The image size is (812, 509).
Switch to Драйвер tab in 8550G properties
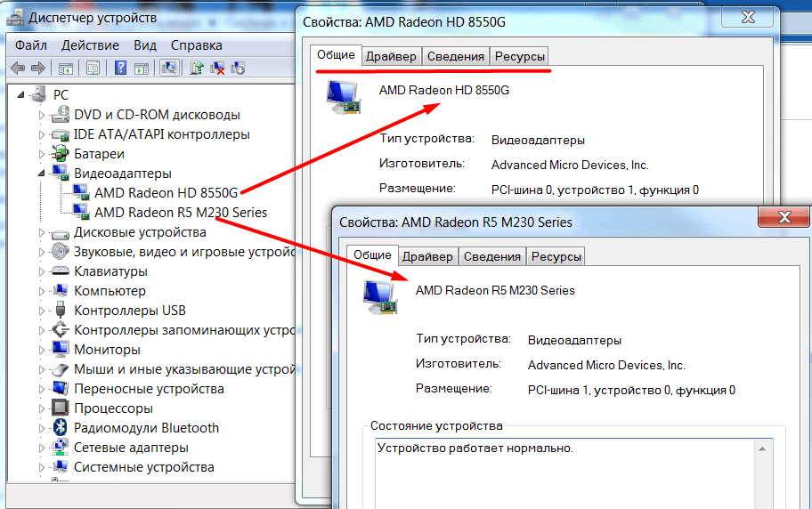pyautogui.click(x=391, y=56)
